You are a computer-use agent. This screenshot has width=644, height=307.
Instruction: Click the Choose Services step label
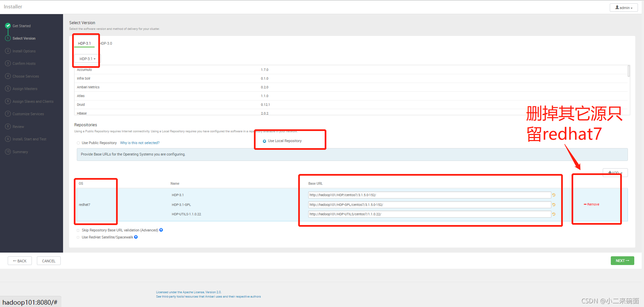click(25, 76)
